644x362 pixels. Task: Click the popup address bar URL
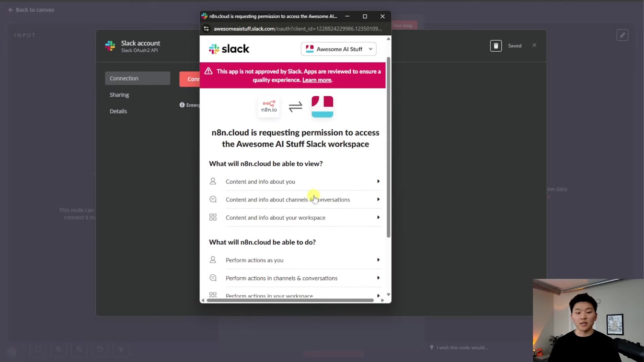[x=298, y=29]
